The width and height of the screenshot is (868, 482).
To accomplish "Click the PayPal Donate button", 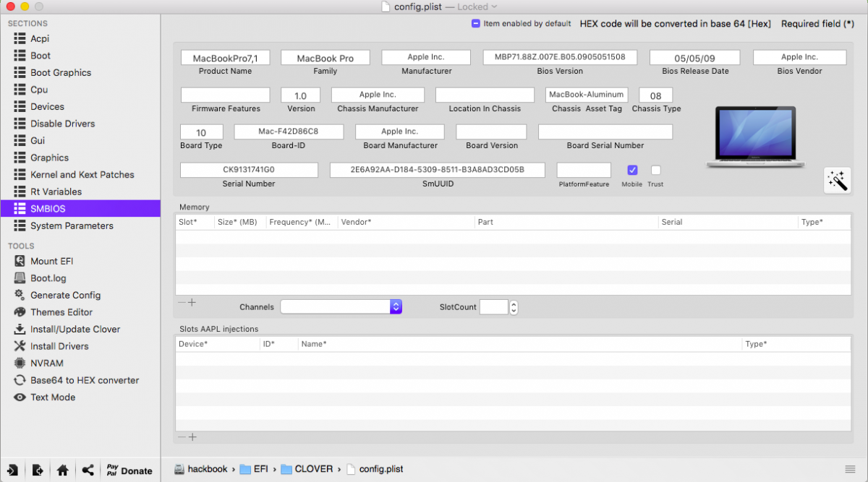I will tap(129, 470).
